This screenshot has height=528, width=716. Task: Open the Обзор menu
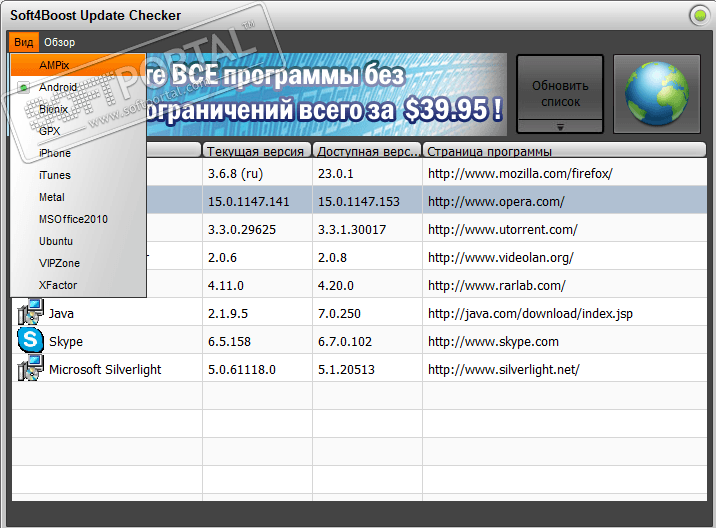59,42
